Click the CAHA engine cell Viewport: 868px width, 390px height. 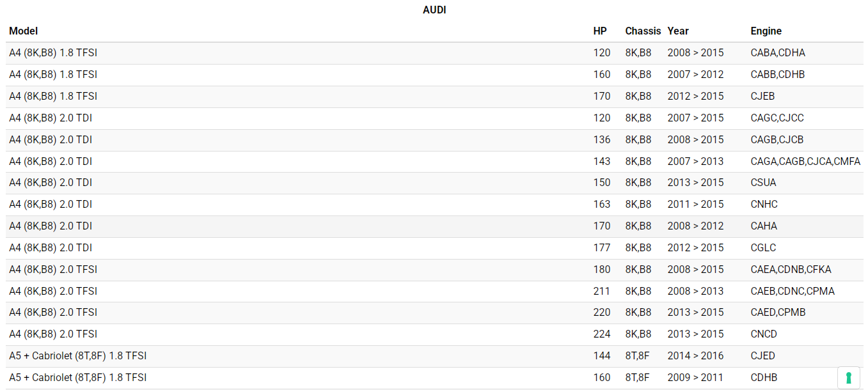764,226
